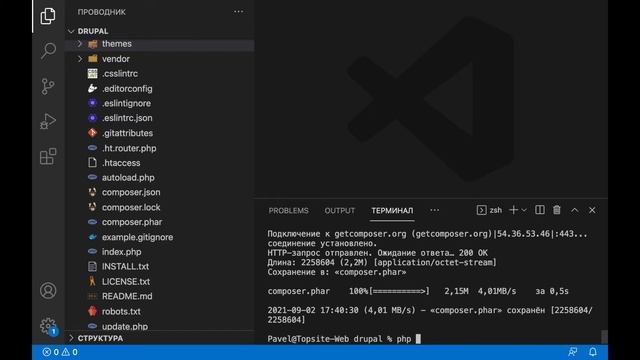640x360 pixels.
Task: Open the new terminal launch profile dropdown
Action: (524, 210)
